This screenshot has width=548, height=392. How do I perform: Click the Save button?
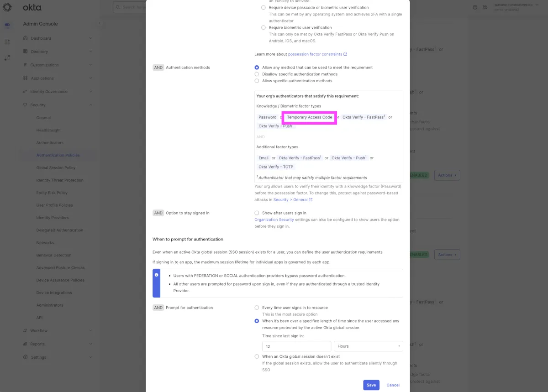point(371,385)
